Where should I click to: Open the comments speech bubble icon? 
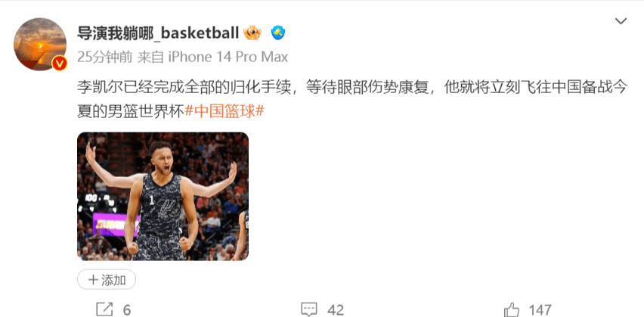[309, 309]
